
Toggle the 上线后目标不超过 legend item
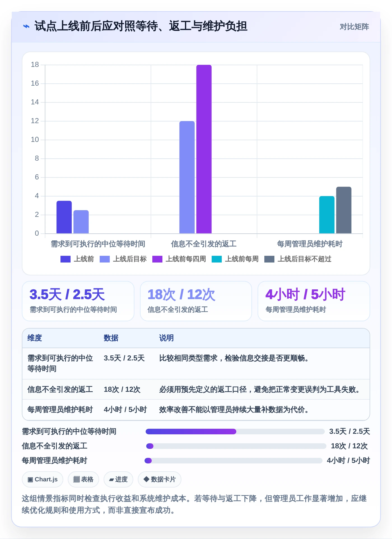(298, 259)
